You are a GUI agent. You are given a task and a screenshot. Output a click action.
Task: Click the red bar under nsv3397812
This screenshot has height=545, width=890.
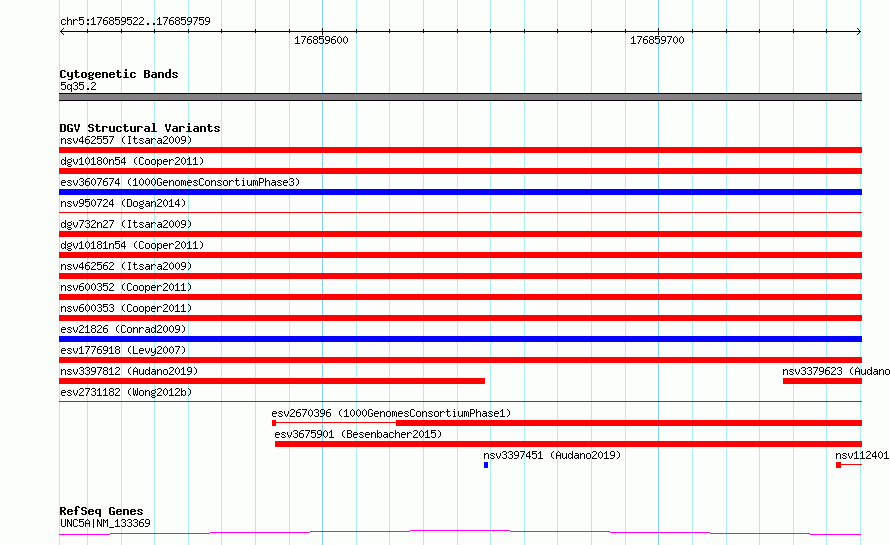pyautogui.click(x=272, y=381)
